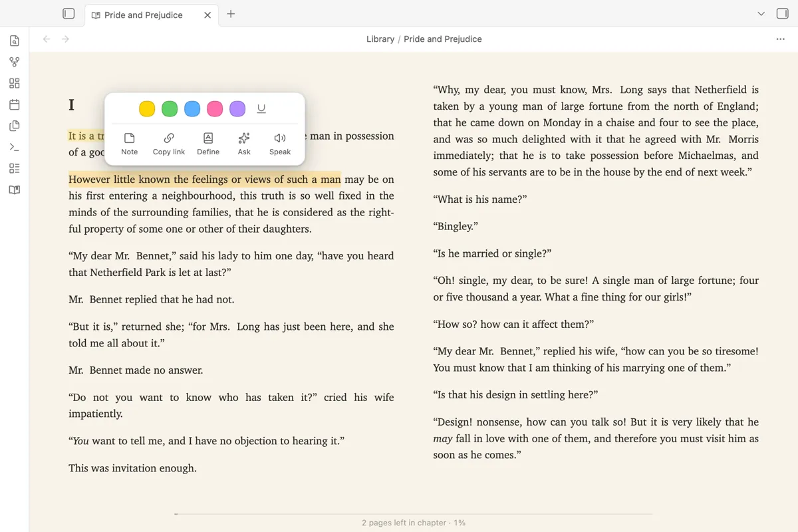Choose the pink highlight color

tap(215, 108)
